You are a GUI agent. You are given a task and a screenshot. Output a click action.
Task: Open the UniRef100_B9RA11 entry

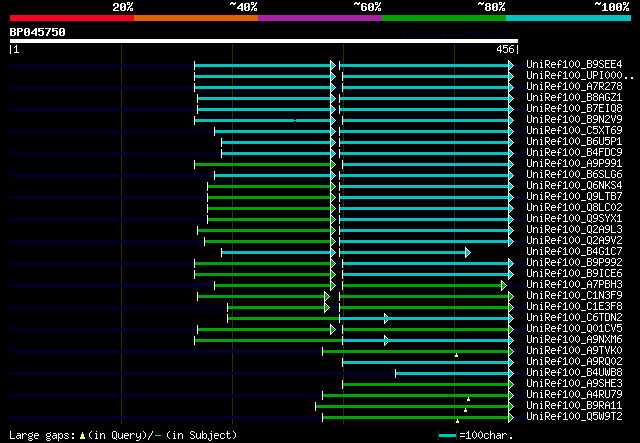tap(574, 406)
